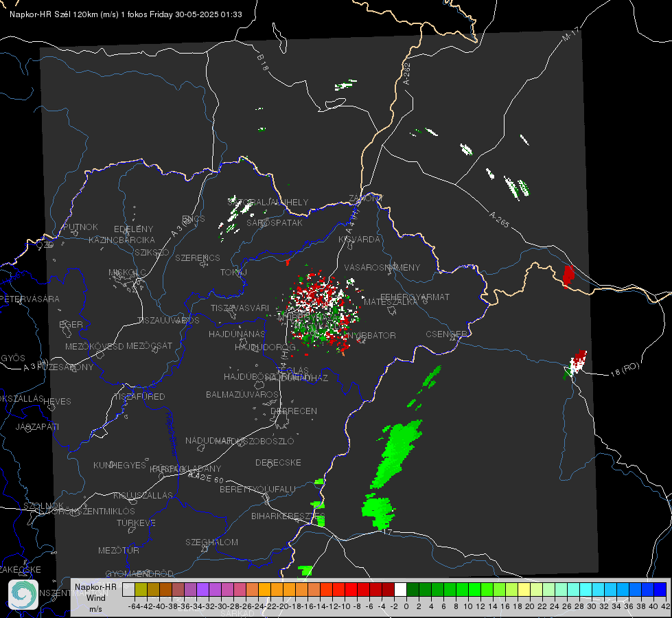672x618 pixels.
Task: Click the JÁSZAPÁTI label
Action: 37,426
